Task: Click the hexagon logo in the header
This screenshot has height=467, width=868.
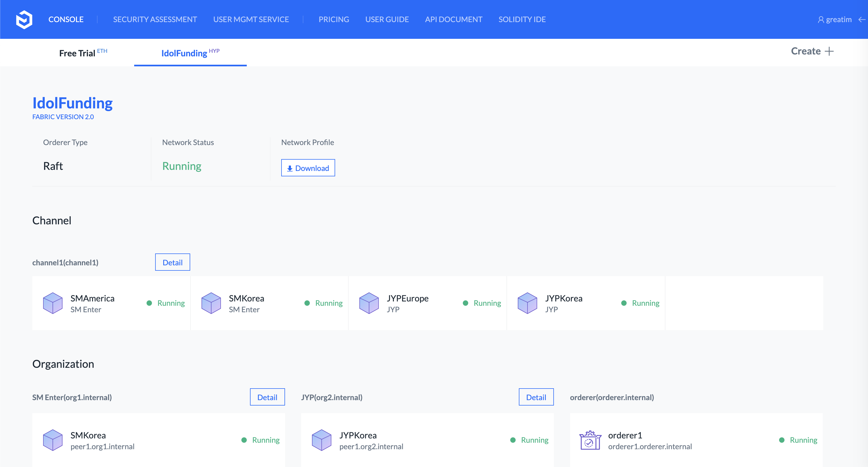Action: coord(24,20)
